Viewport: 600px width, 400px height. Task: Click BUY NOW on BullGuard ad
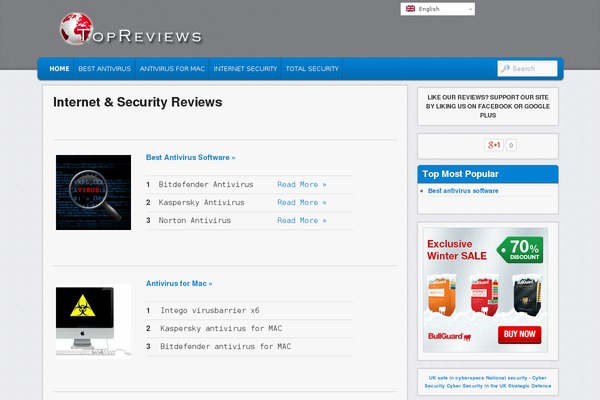(519, 335)
